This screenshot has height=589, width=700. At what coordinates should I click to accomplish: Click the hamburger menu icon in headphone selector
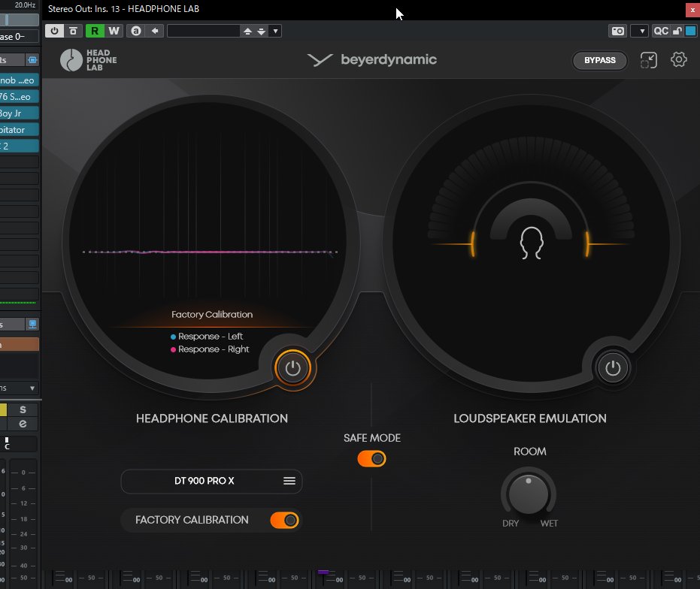[289, 481]
